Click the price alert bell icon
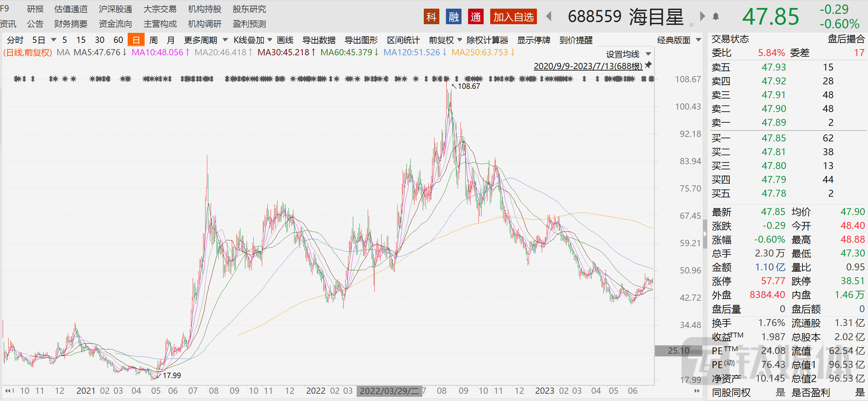Screen dimensions: 868x401 (716, 16)
